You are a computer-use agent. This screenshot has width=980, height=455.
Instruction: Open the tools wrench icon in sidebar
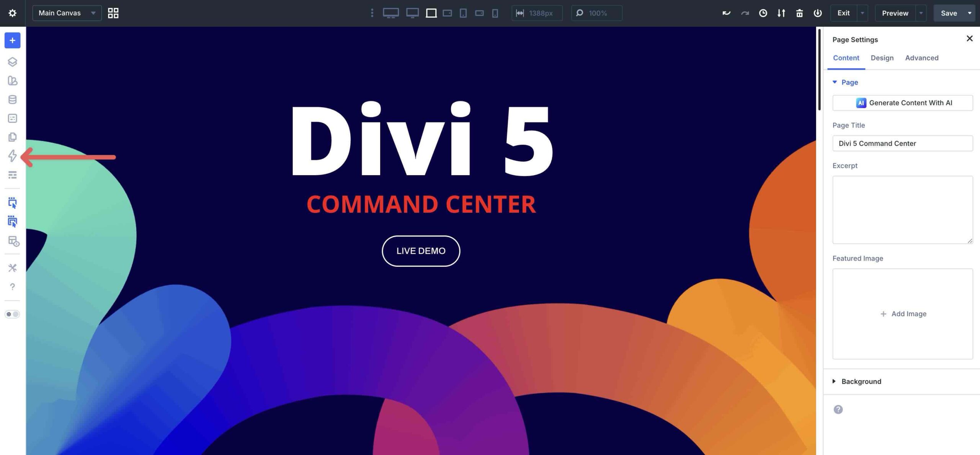[x=12, y=267]
